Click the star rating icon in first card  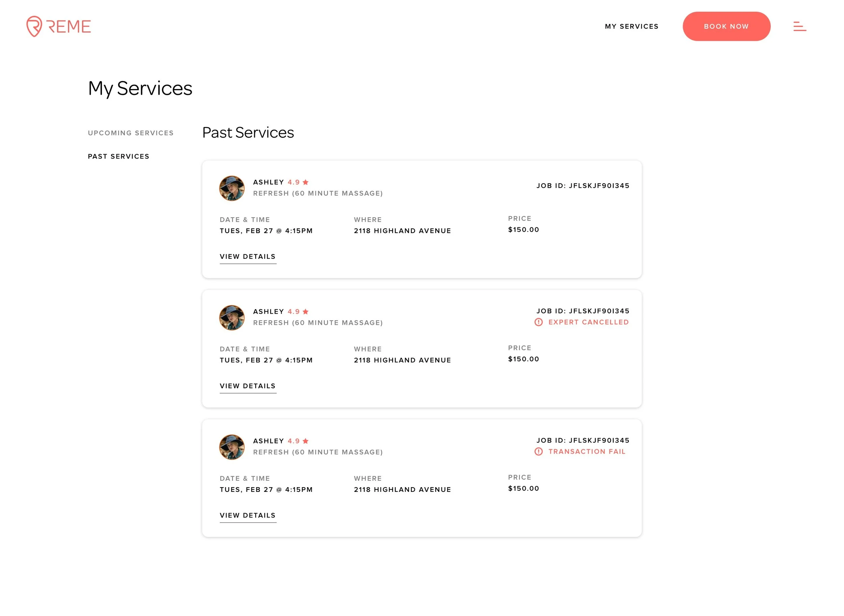click(306, 183)
